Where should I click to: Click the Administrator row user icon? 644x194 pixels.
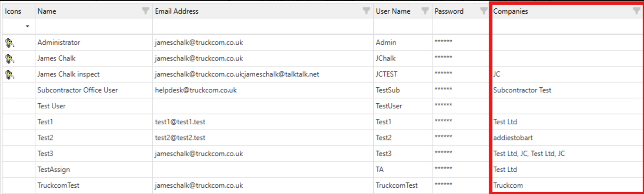pos(10,43)
